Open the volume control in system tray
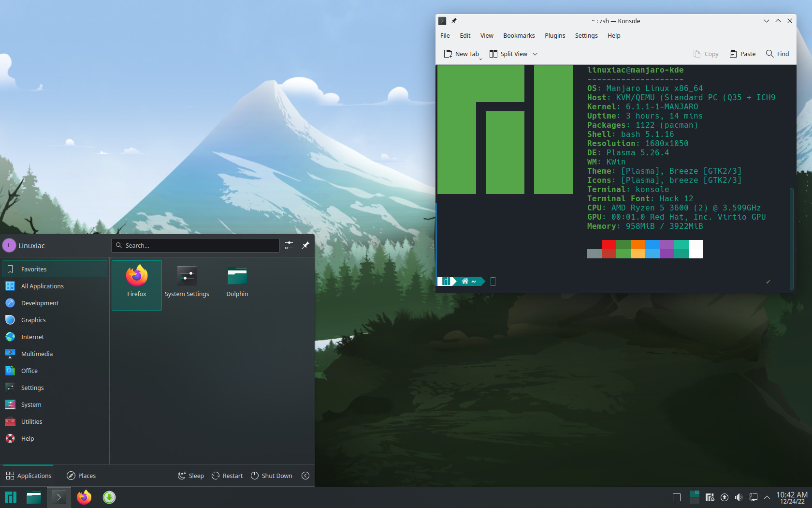 click(x=739, y=497)
